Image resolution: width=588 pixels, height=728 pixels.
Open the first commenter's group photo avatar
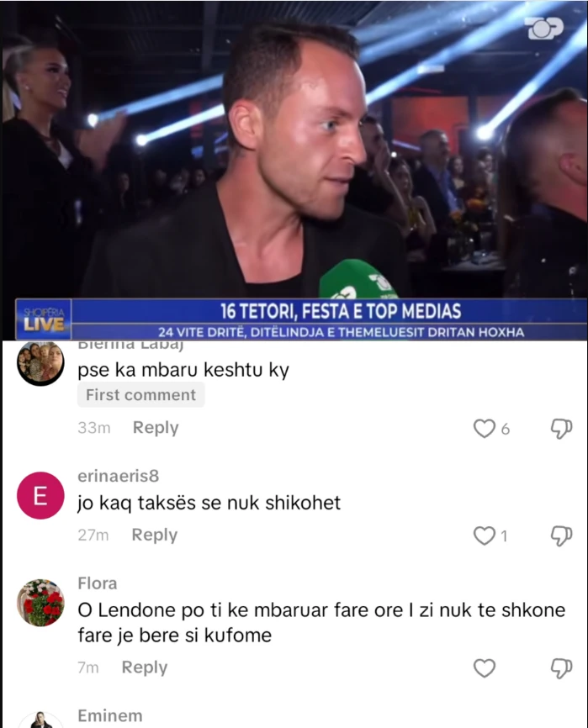click(40, 363)
